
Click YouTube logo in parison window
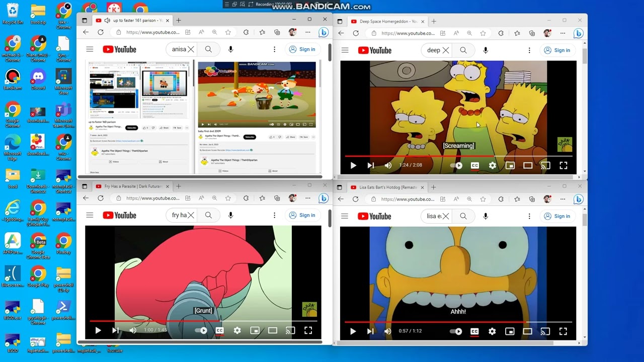[120, 49]
